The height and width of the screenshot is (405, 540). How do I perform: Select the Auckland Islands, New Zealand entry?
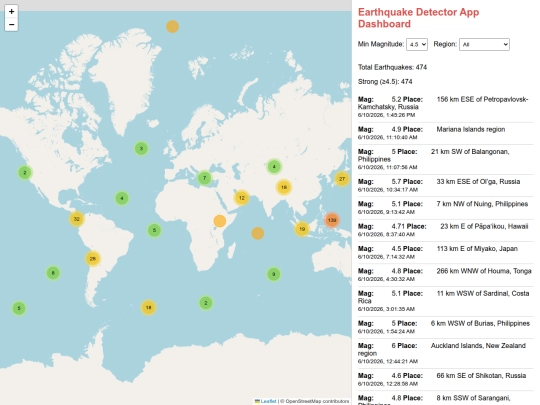446,353
